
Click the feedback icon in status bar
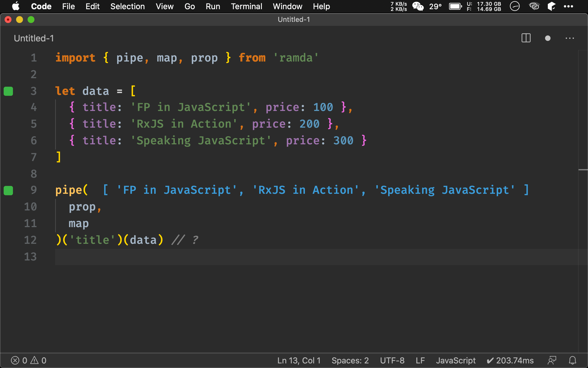552,361
